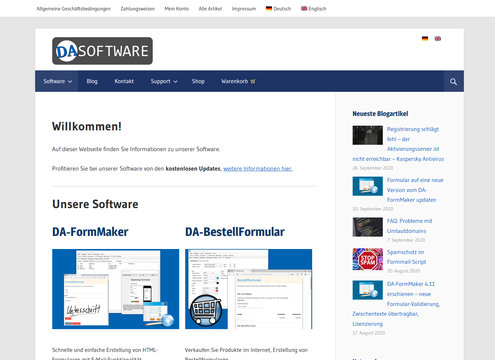Open Alle Artikel in top bar
The width and height of the screenshot is (495, 360).
[x=210, y=9]
